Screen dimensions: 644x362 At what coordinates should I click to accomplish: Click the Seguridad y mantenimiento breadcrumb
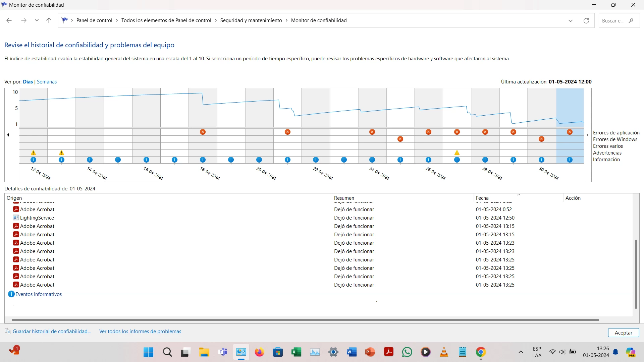[251, 20]
